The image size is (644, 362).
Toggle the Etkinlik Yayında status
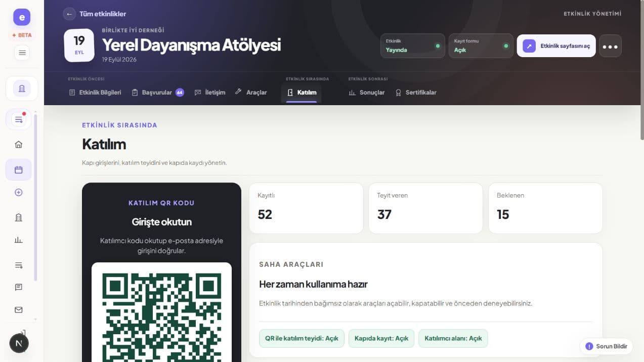pyautogui.click(x=413, y=46)
